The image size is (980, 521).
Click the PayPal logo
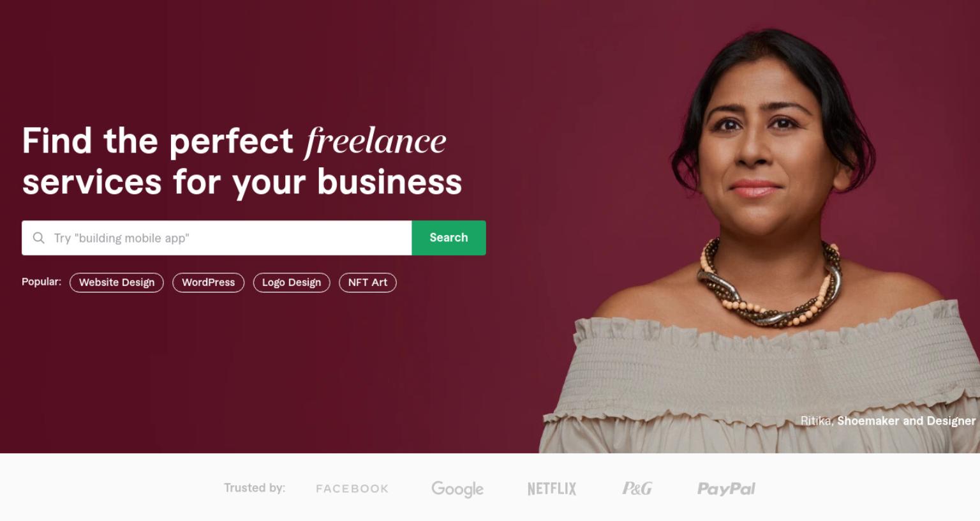pyautogui.click(x=726, y=489)
